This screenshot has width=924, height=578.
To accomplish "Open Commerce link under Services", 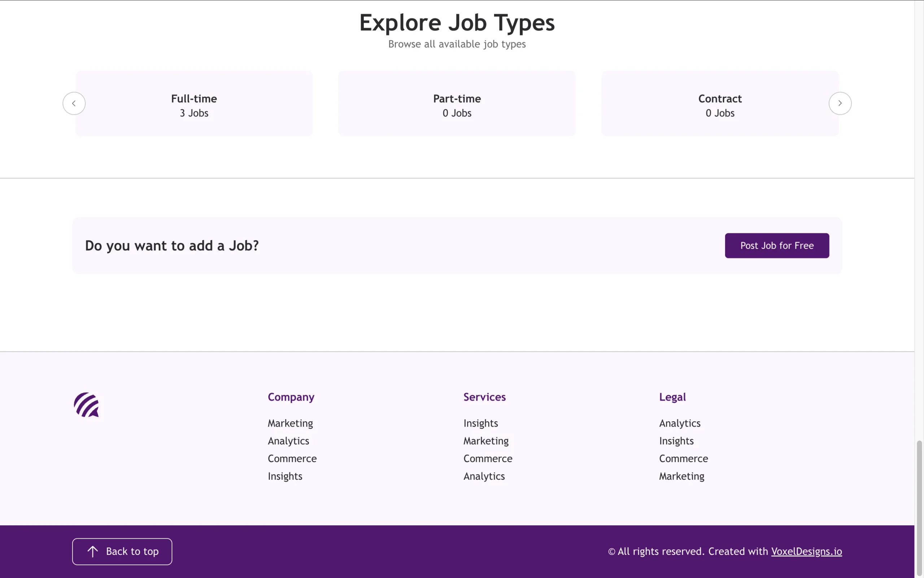I will tap(488, 458).
